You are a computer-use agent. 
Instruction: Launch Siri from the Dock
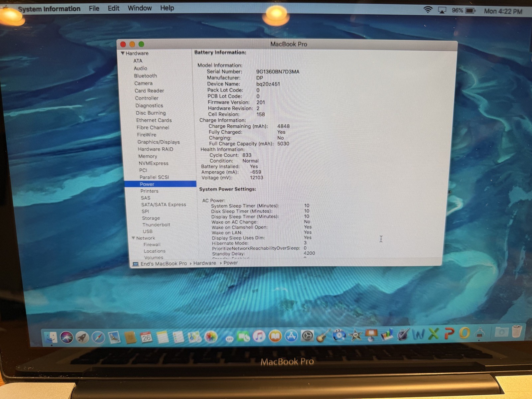[x=66, y=337]
